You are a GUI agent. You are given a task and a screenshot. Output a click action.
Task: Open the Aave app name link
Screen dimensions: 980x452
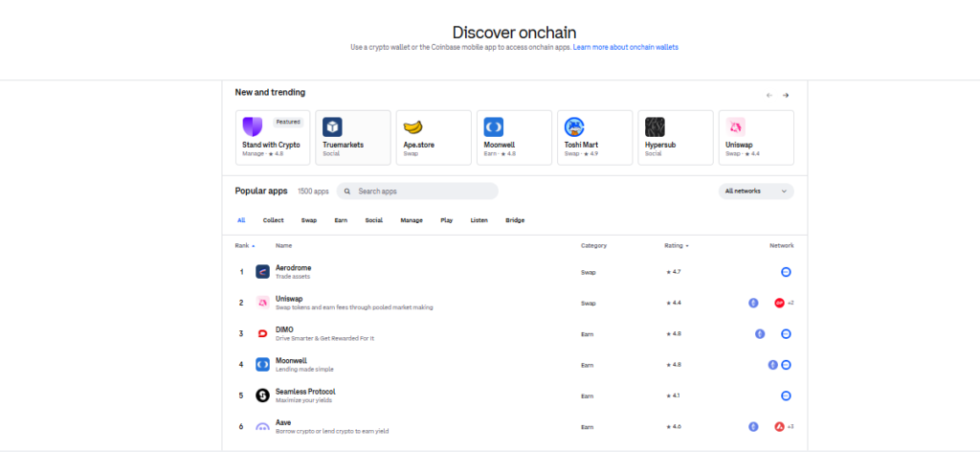(x=283, y=422)
